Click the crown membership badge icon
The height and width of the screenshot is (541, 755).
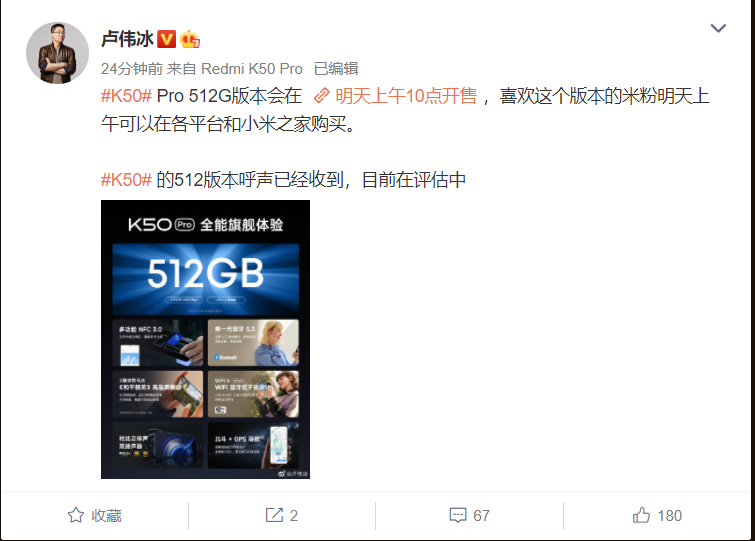[190, 39]
